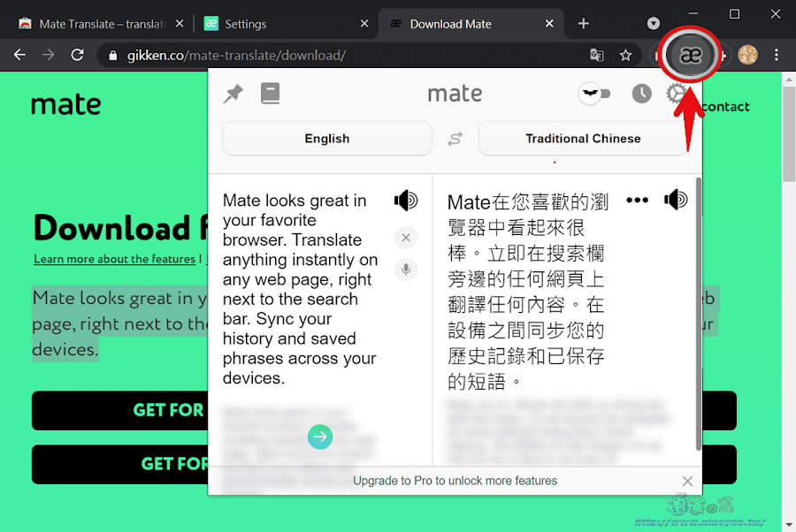The image size is (796, 532).
Task: Click the address bar URL
Action: pyautogui.click(x=236, y=56)
